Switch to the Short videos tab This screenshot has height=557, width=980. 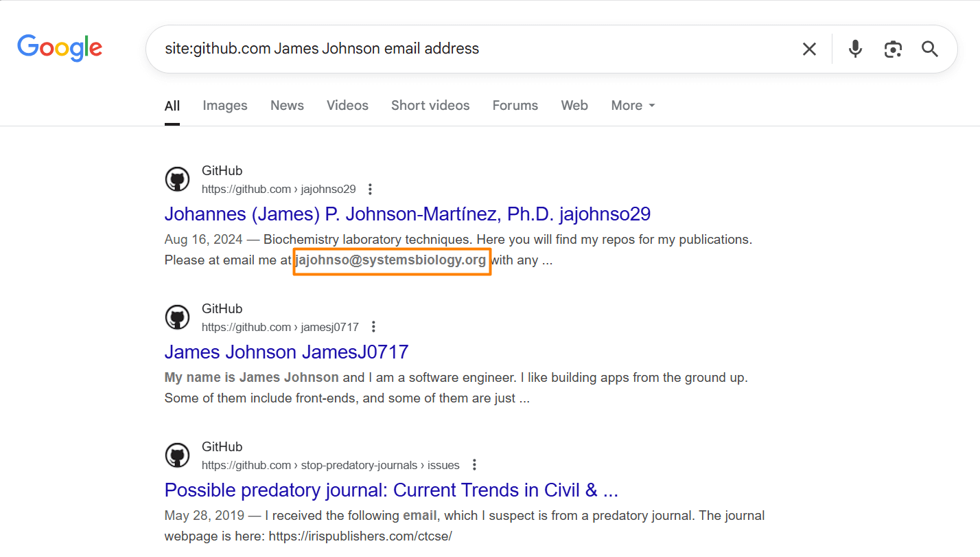click(x=430, y=106)
